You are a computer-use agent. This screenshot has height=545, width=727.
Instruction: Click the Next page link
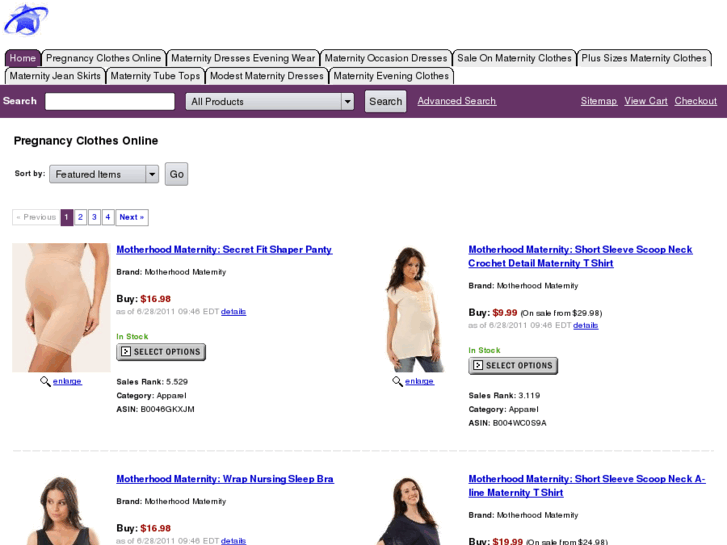click(132, 217)
